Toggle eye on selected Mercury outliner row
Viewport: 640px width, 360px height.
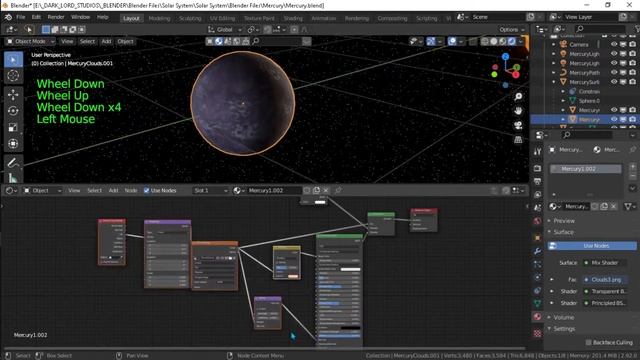[x=614, y=119]
